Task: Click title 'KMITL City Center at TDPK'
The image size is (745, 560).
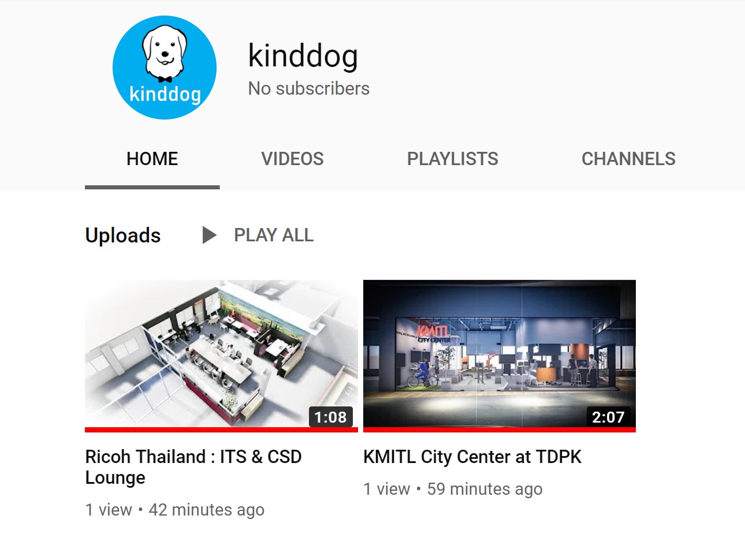Action: (x=472, y=457)
